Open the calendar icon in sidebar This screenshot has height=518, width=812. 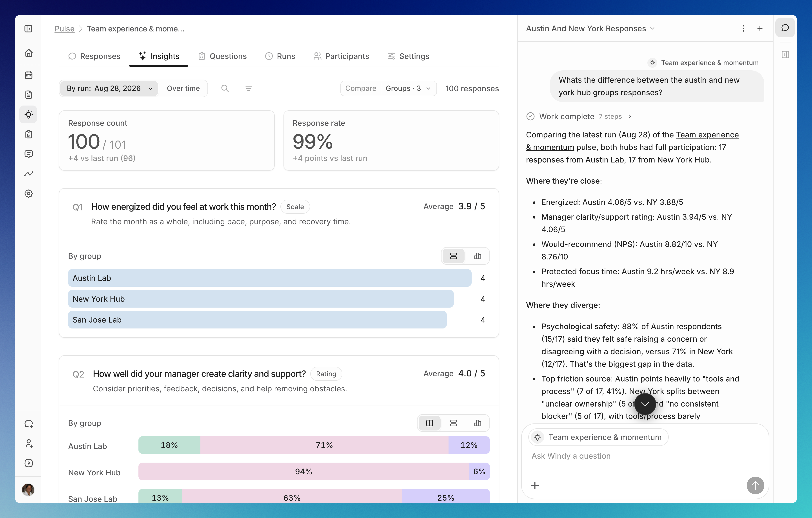(x=29, y=75)
